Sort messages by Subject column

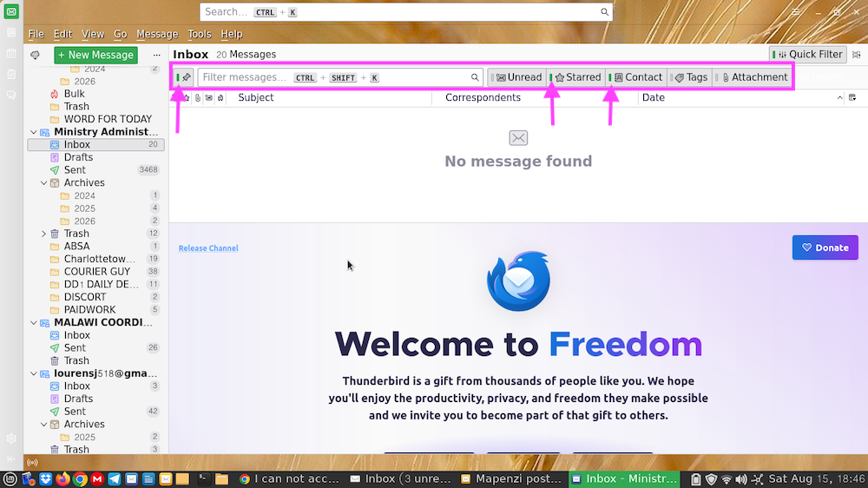point(255,97)
